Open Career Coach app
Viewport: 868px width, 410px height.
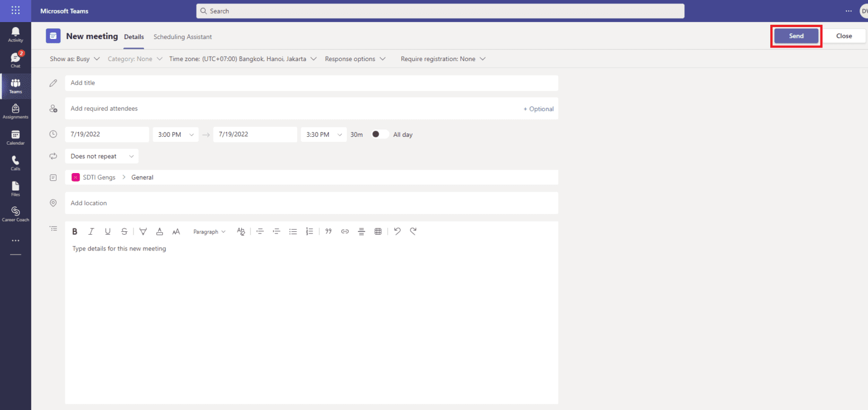(x=15, y=214)
